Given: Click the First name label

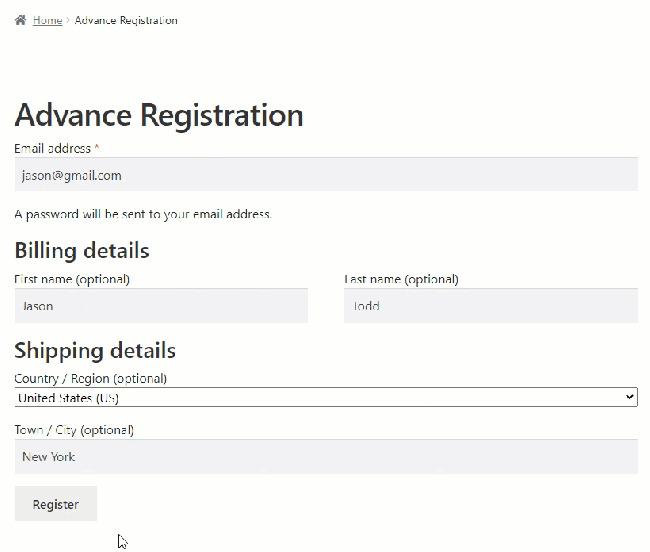Looking at the screenshot, I should point(72,279).
